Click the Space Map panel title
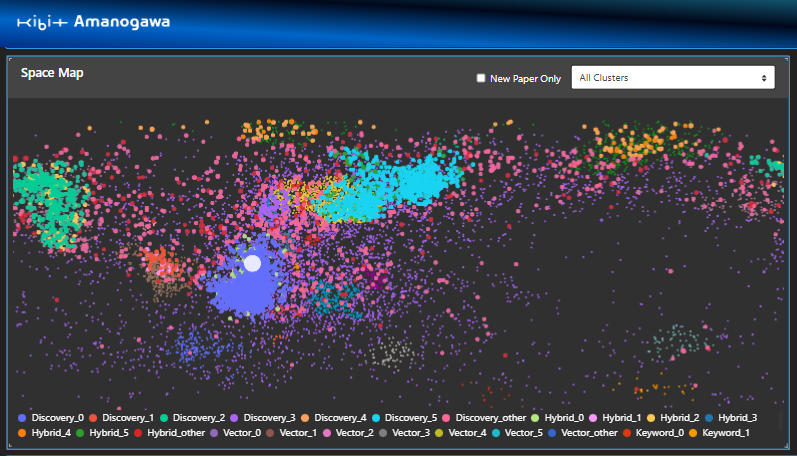 52,73
